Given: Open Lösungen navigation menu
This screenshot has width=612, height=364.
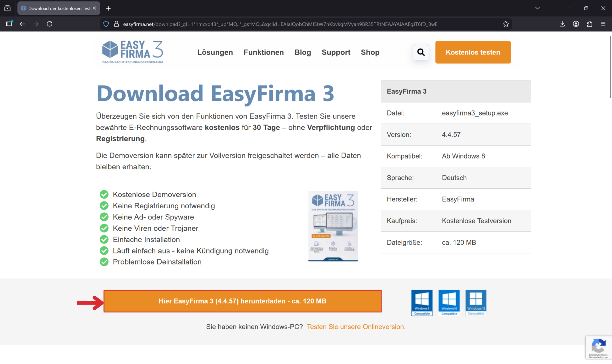Looking at the screenshot, I should [215, 52].
